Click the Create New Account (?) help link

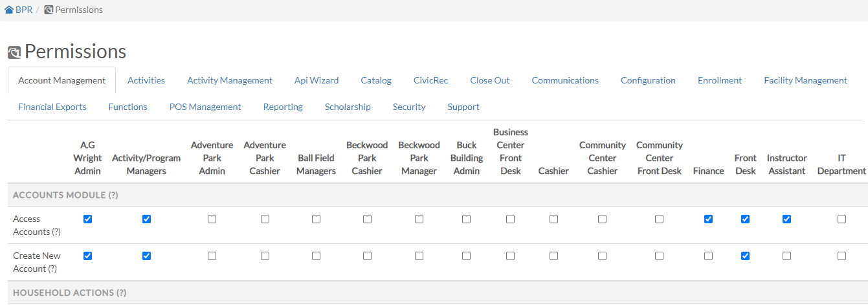tap(52, 269)
